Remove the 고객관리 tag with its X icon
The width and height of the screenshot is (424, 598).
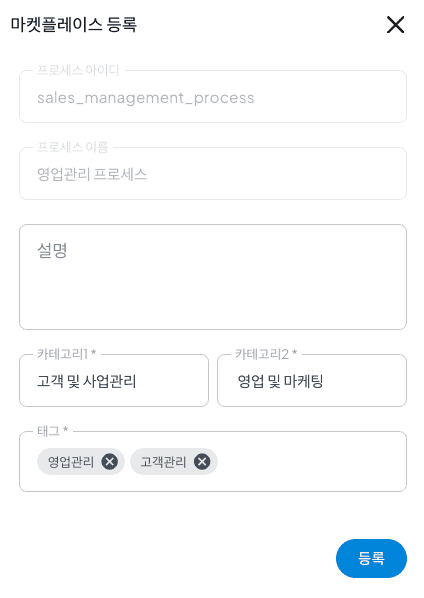(x=202, y=461)
